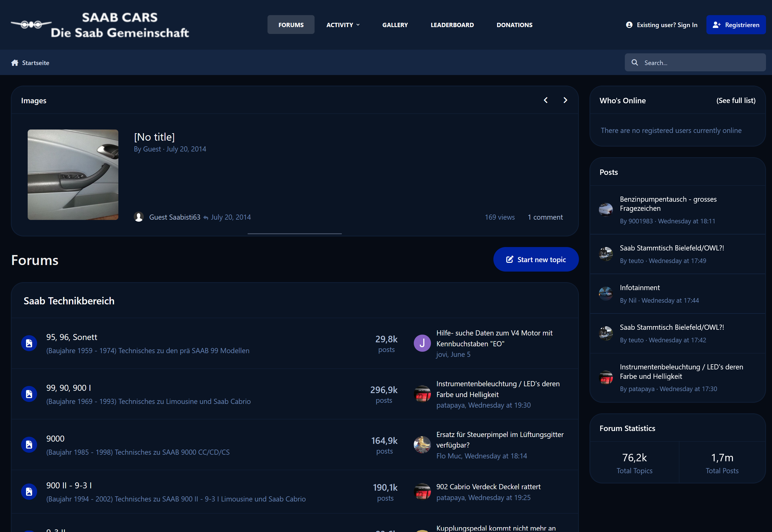Open the 99, 90, 900 I forum icon
The width and height of the screenshot is (772, 532).
coord(29,394)
